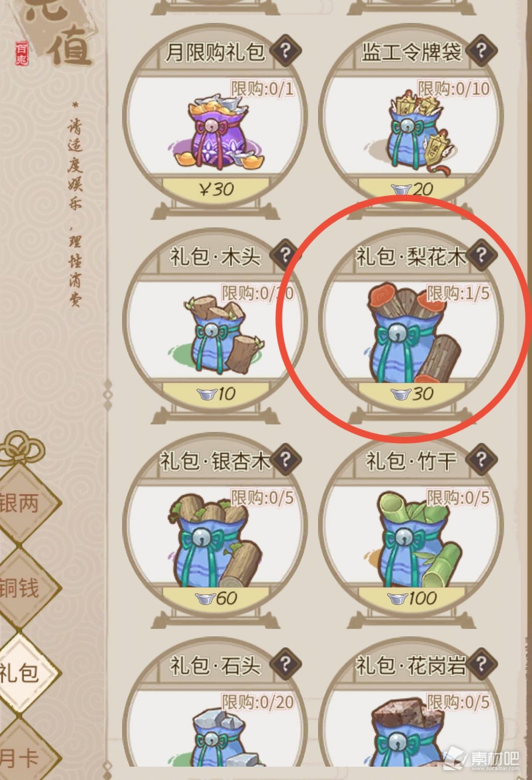The width and height of the screenshot is (532, 780).
Task: Open help for 礼包·石头
Action: [285, 664]
